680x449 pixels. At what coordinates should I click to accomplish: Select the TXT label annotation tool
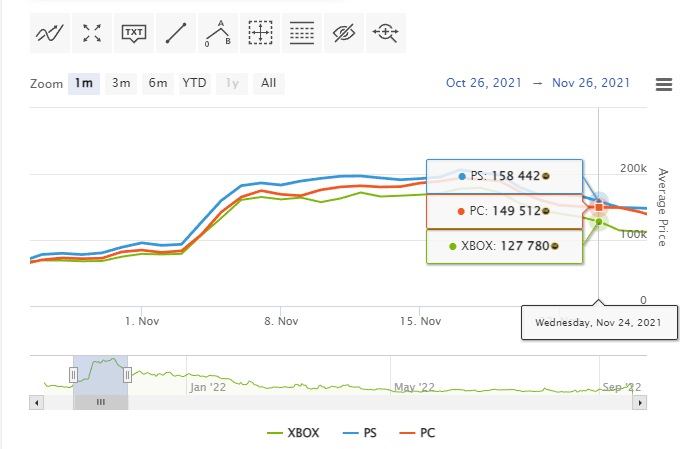coord(134,33)
